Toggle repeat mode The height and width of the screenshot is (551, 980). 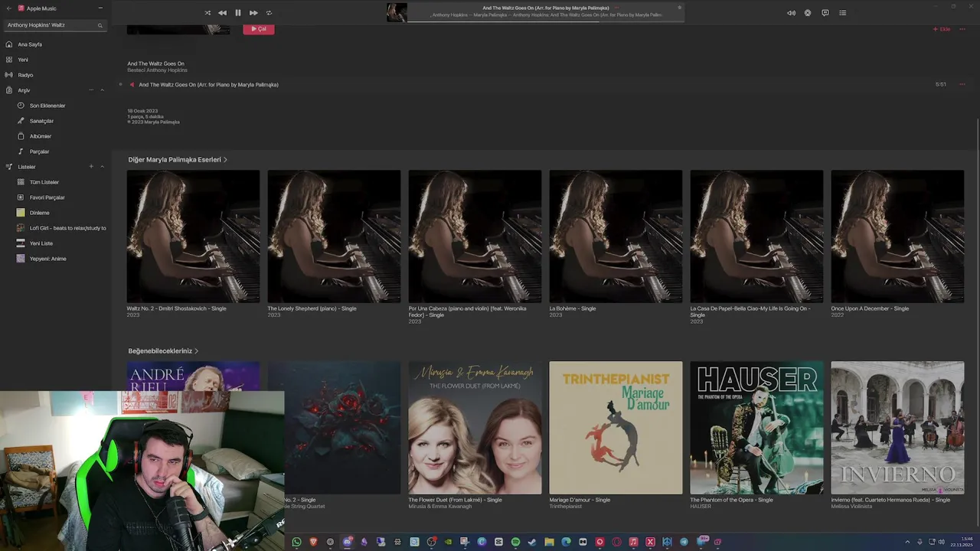click(269, 13)
